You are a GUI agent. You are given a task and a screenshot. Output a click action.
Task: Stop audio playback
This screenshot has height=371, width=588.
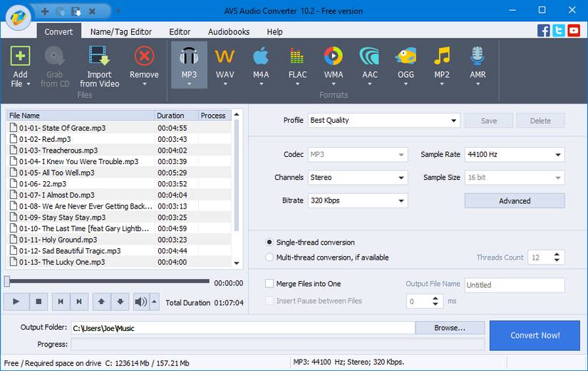(x=38, y=302)
